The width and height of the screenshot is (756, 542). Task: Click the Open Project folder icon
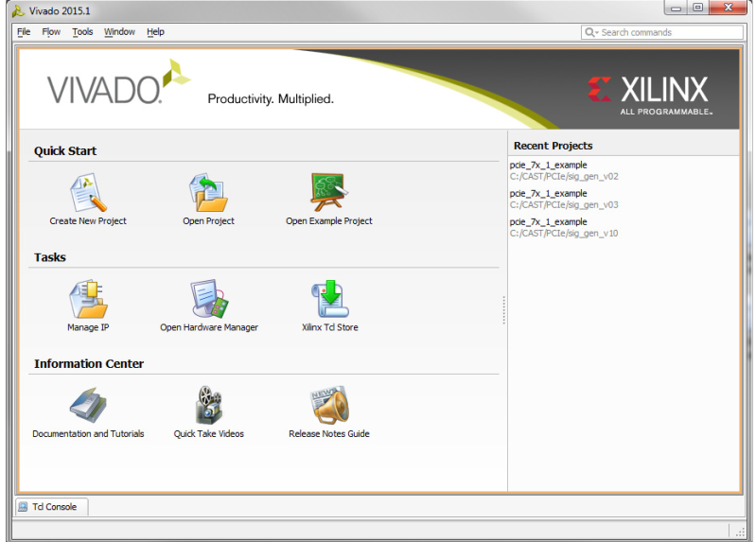point(208,192)
